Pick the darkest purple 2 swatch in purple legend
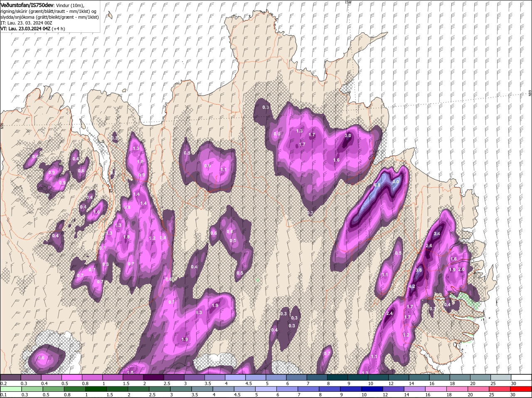 pyautogui.click(x=153, y=377)
